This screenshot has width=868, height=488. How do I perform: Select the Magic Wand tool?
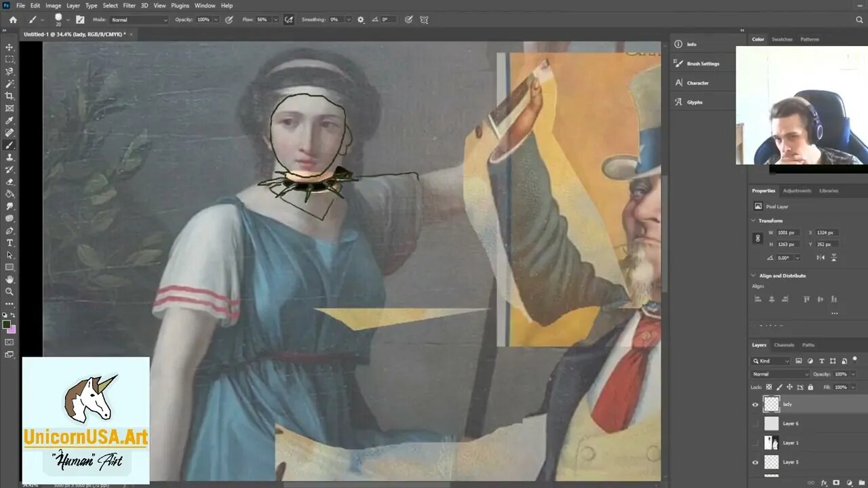(x=9, y=83)
